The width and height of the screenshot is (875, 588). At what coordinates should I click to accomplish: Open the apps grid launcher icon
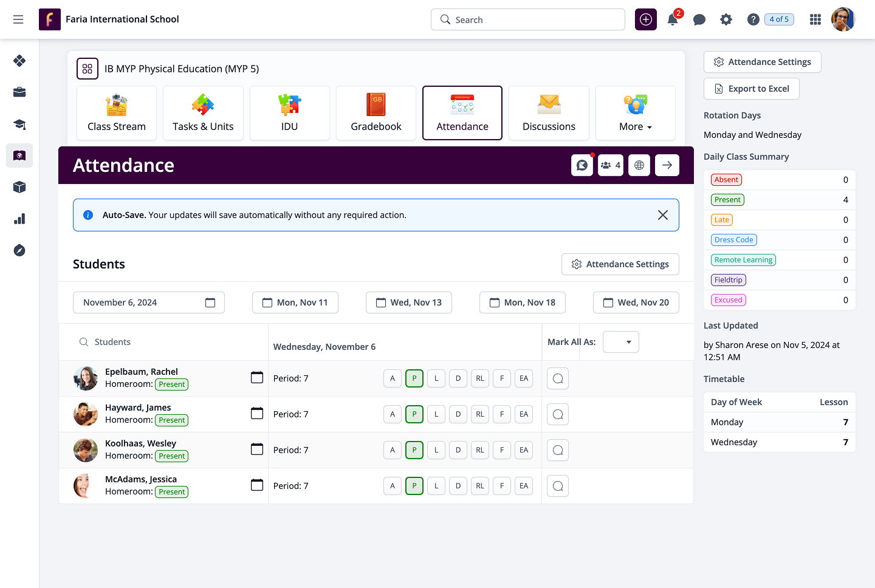(x=815, y=19)
